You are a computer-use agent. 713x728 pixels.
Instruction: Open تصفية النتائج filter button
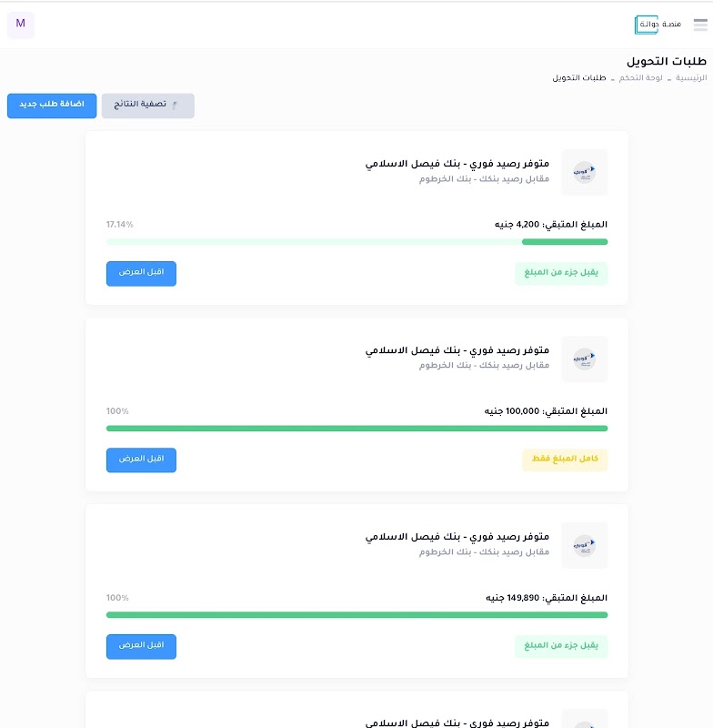coord(148,106)
